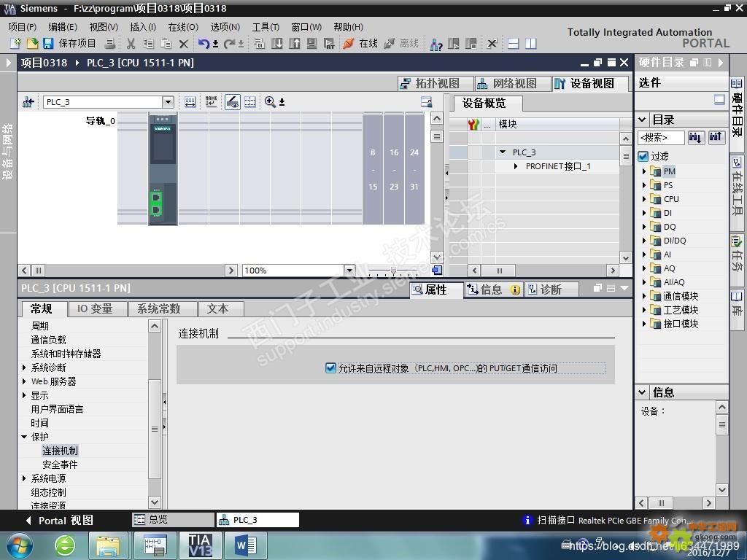Click the zoom magnifier icon in device view
Screen dimensions: 747x560
click(270, 102)
